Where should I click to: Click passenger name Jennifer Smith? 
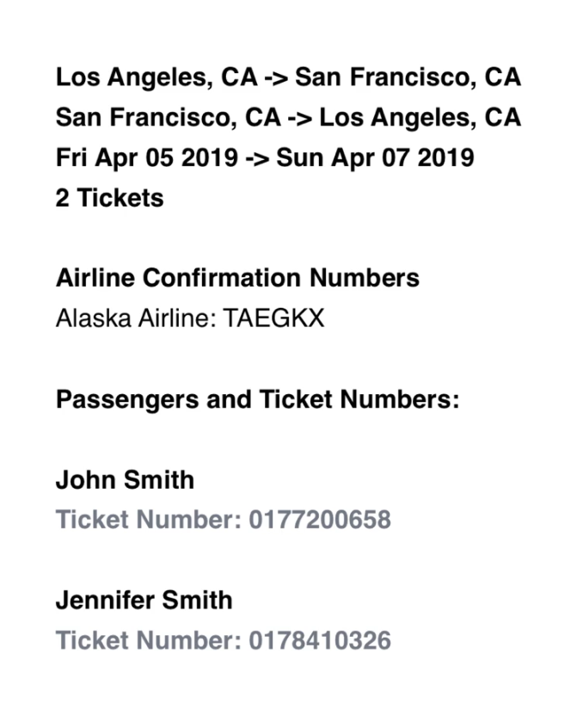144,601
